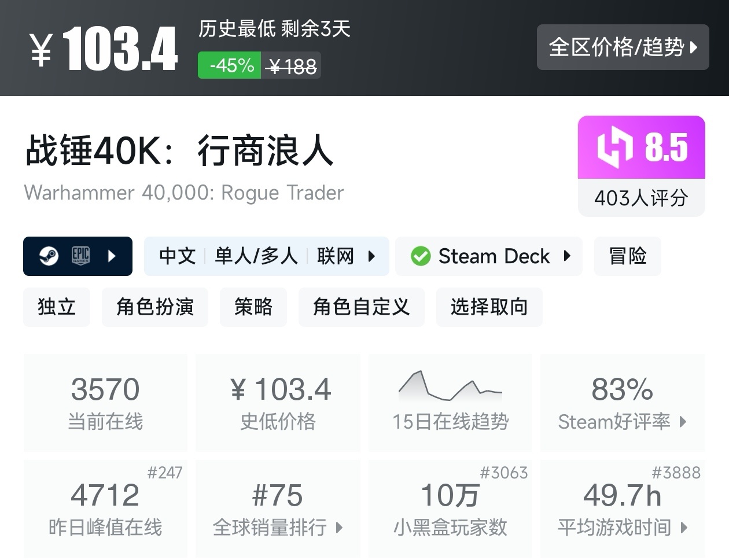Open the 4712 昨日峰值在线 card
The height and width of the screenshot is (560, 729).
click(105, 509)
